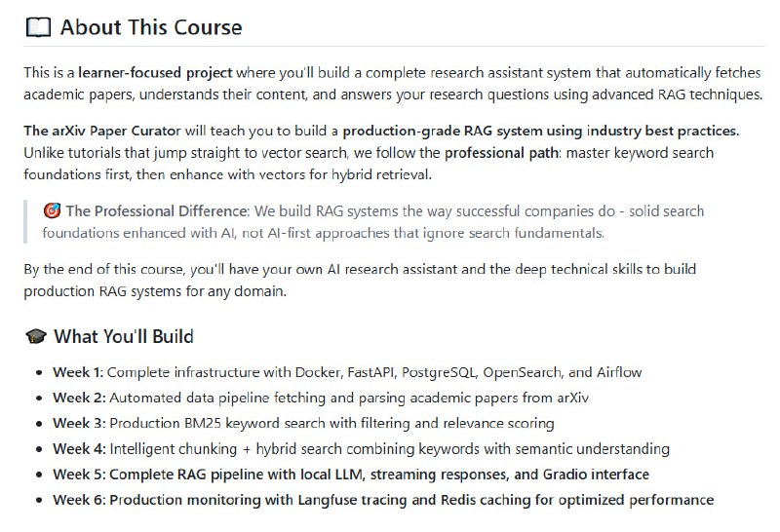The width and height of the screenshot is (780, 532).
Task: Click the About This Course heading text
Action: pos(151,27)
